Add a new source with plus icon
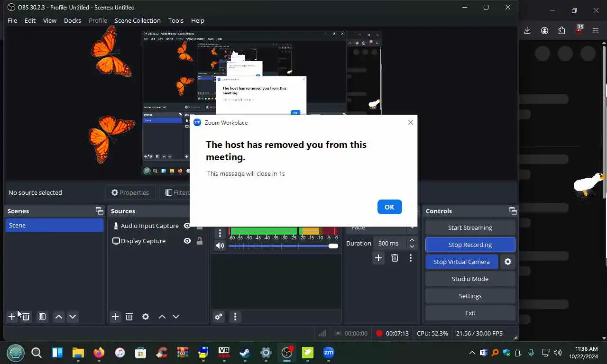Screen dimensions: 607x364 point(115,317)
